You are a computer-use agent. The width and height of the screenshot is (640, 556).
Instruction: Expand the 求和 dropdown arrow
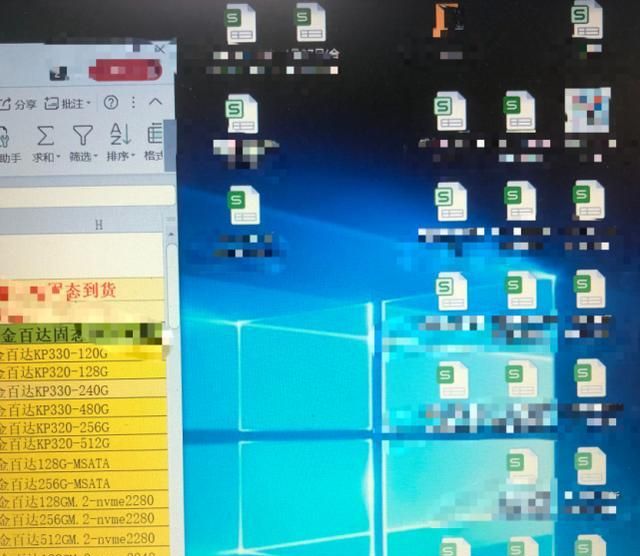point(58,157)
